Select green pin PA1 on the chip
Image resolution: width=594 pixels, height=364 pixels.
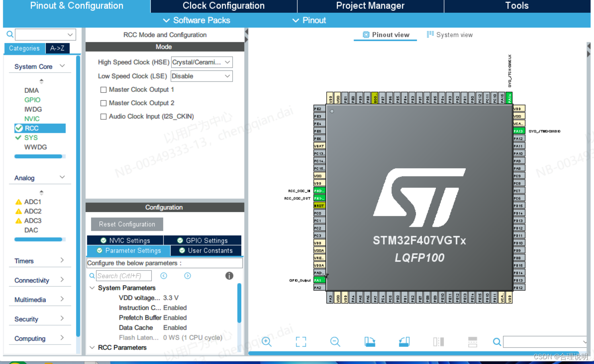pos(319,280)
